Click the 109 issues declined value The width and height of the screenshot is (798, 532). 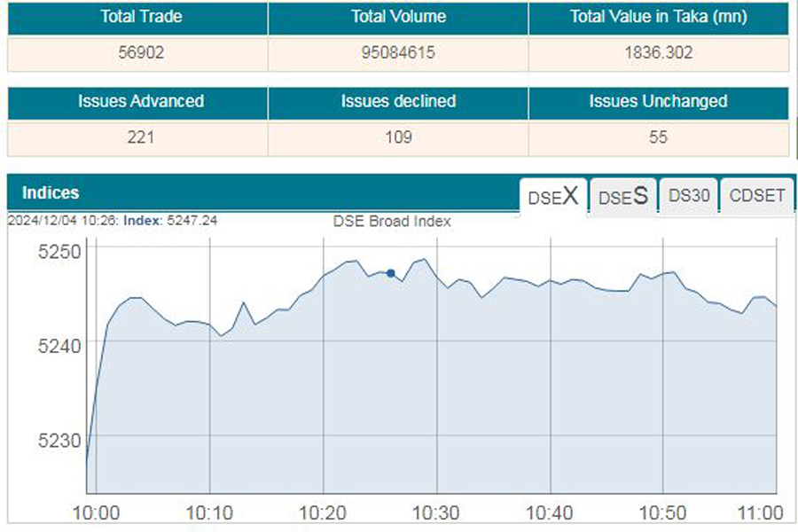(x=398, y=137)
